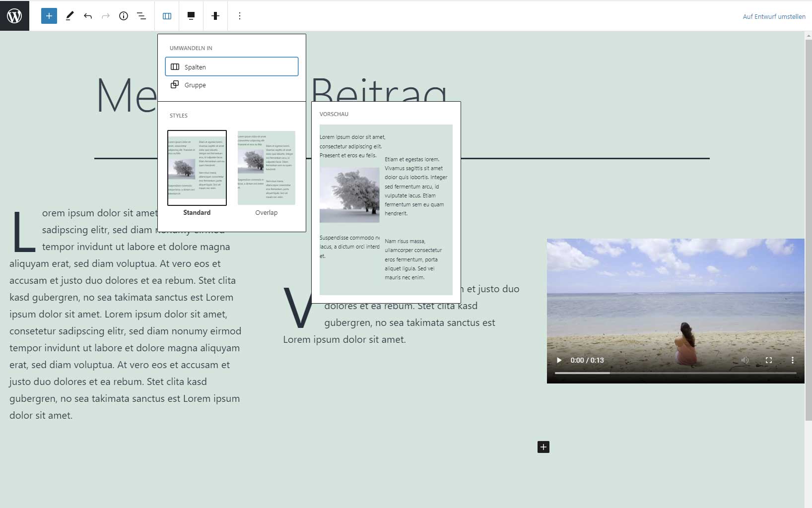
Task: Open the document details info icon
Action: pos(124,16)
